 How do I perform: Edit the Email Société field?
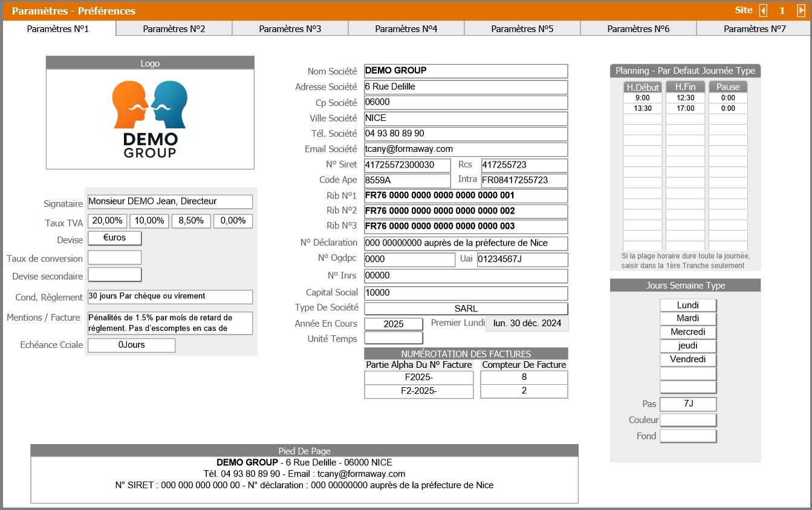pos(466,149)
